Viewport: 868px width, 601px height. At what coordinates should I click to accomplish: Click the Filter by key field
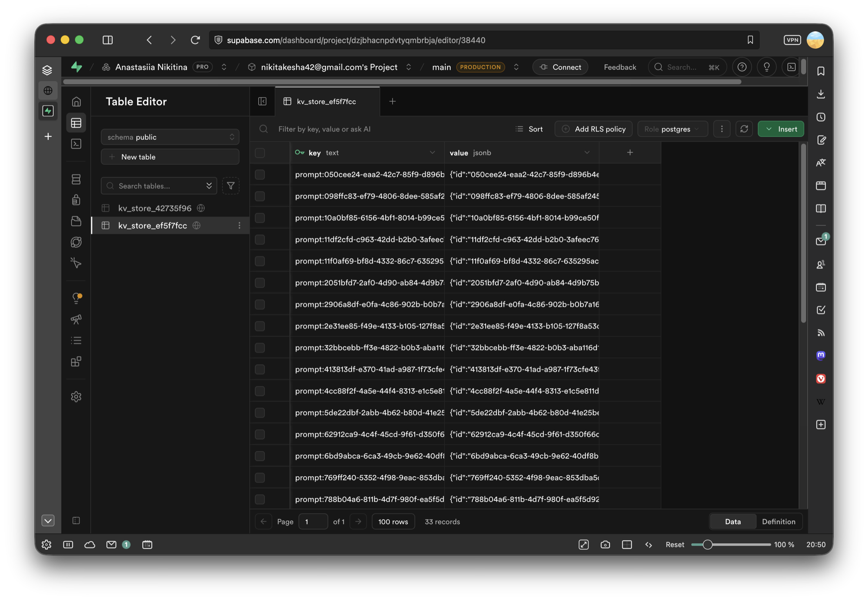pos(324,129)
